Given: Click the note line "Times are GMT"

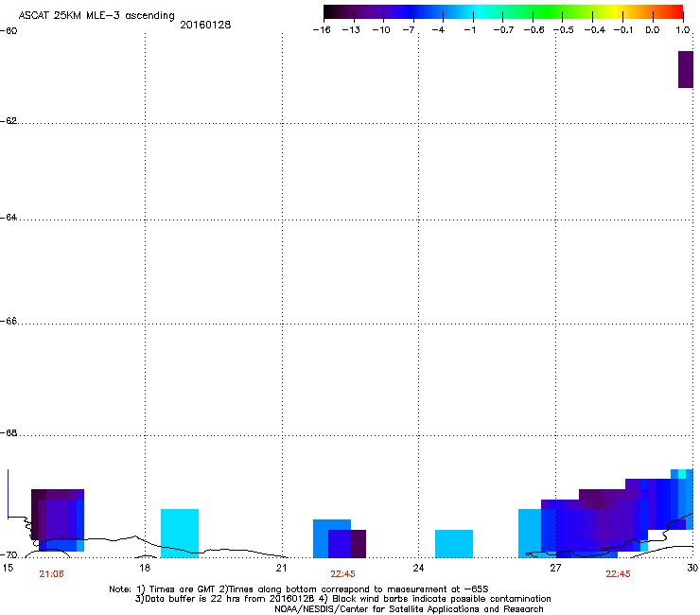Looking at the screenshot, I should point(299,589).
